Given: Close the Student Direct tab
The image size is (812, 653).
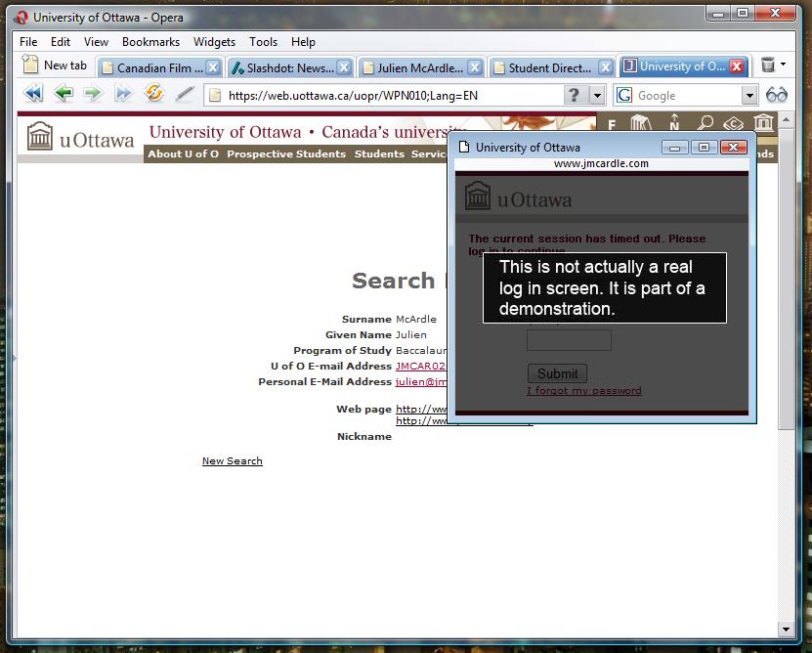Looking at the screenshot, I should (x=606, y=67).
